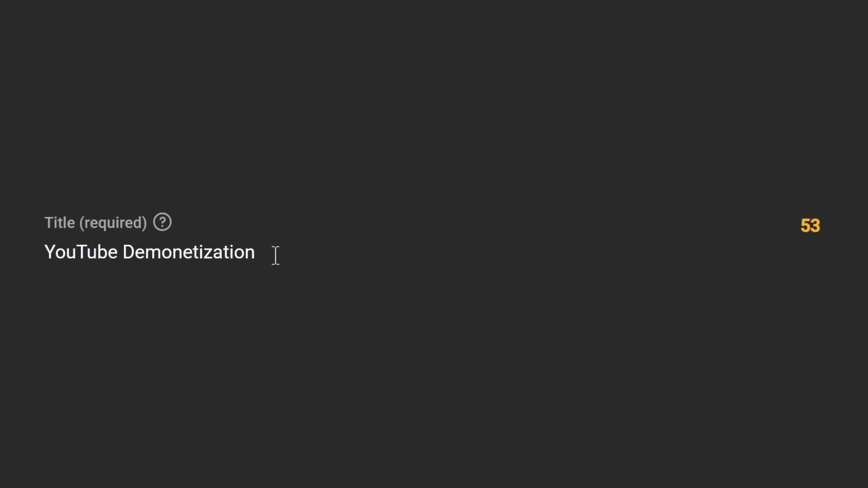Click the yellow character counter 53

click(x=810, y=225)
